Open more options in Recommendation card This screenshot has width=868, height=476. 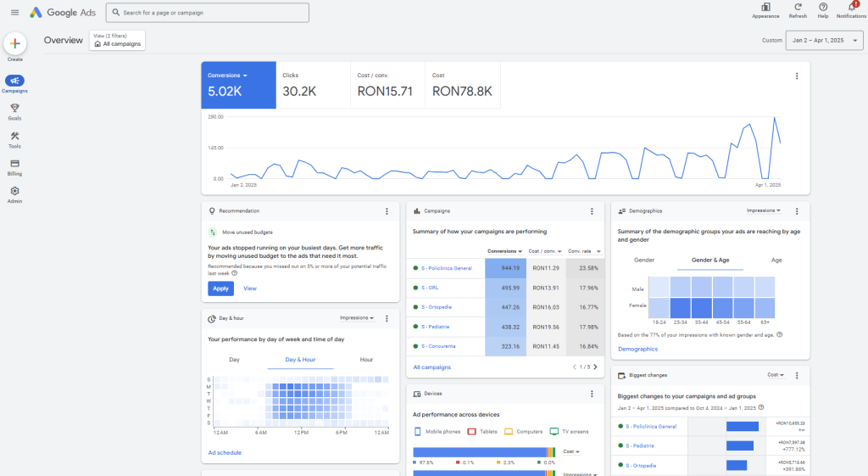[x=387, y=211]
